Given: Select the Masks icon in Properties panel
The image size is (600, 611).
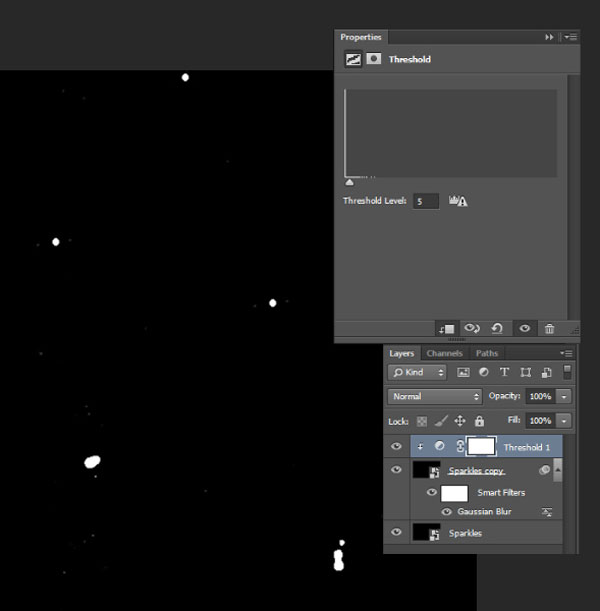Looking at the screenshot, I should [x=374, y=59].
